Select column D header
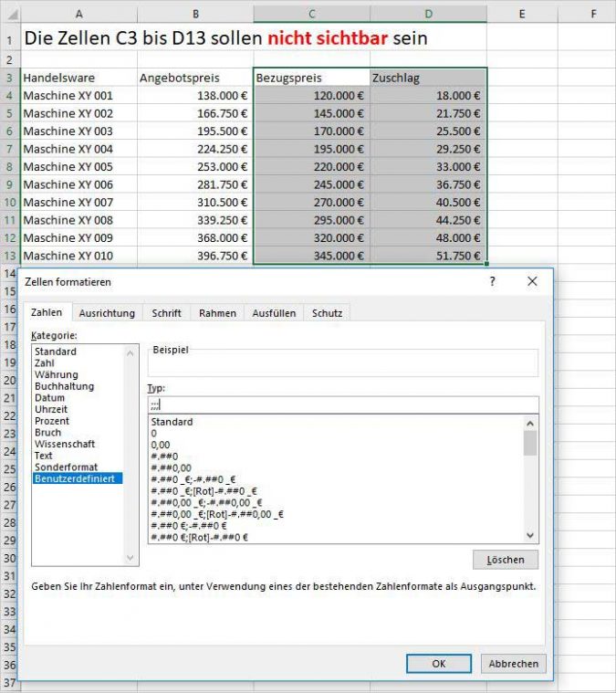 pyautogui.click(x=428, y=14)
